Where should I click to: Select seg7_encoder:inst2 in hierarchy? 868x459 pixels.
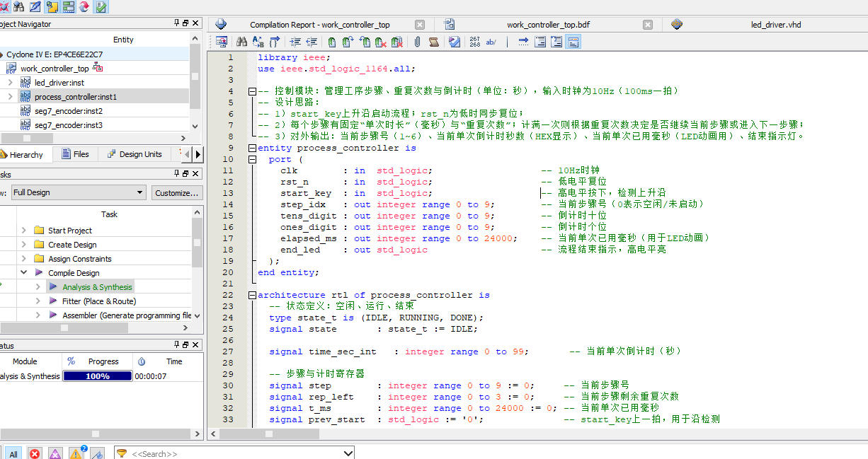click(x=68, y=111)
